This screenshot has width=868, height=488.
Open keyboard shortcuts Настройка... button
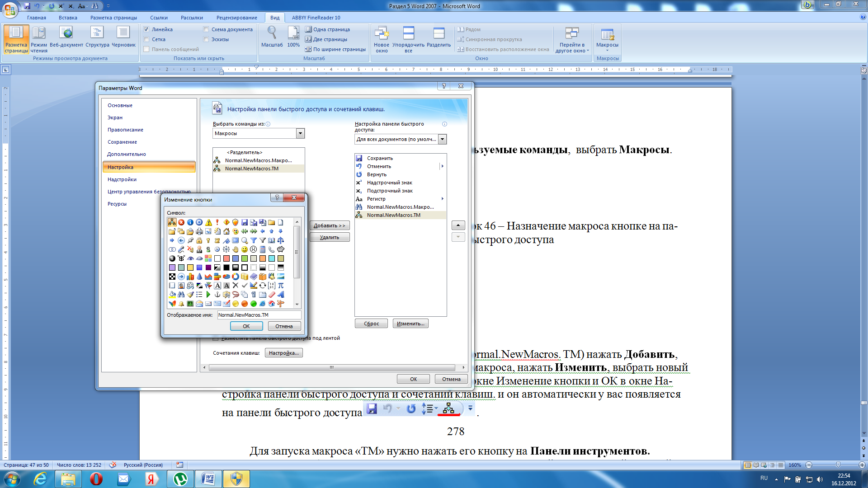[284, 353]
